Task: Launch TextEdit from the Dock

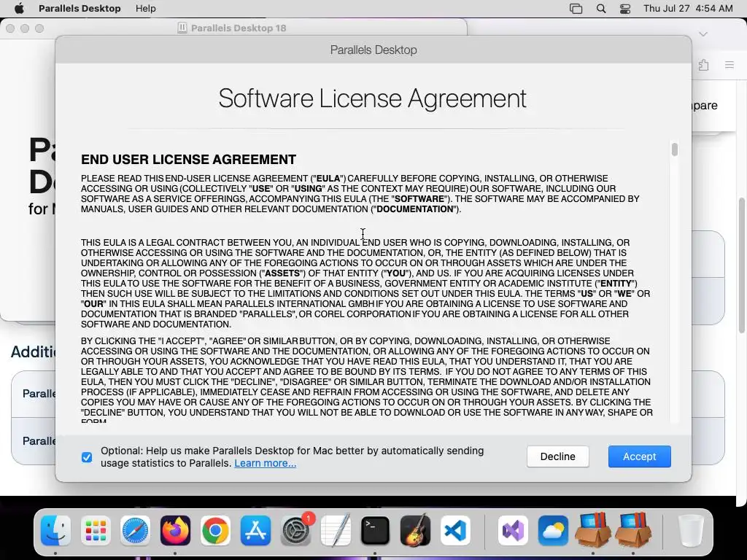Action: (x=336, y=530)
